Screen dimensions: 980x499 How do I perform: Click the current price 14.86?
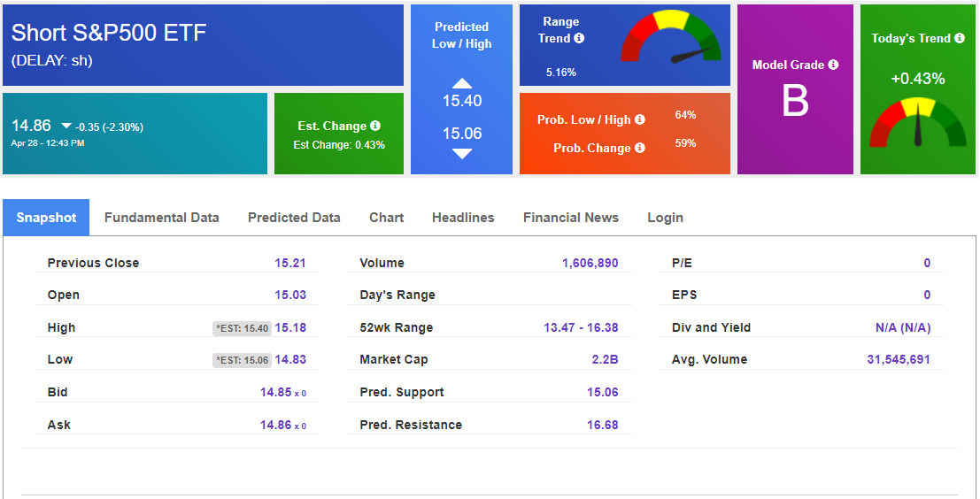pos(31,126)
